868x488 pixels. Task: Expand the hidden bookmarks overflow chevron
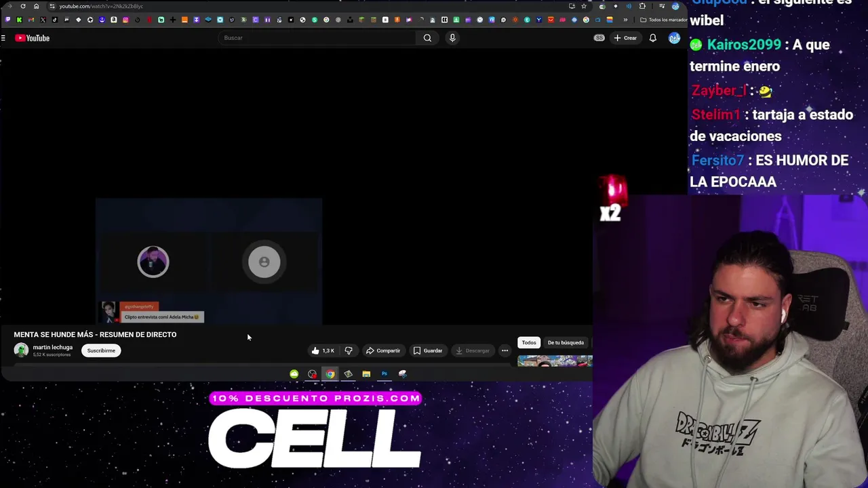point(625,20)
